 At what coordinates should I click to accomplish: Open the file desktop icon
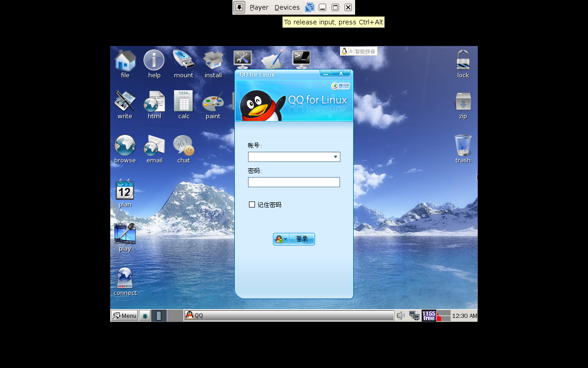point(125,60)
